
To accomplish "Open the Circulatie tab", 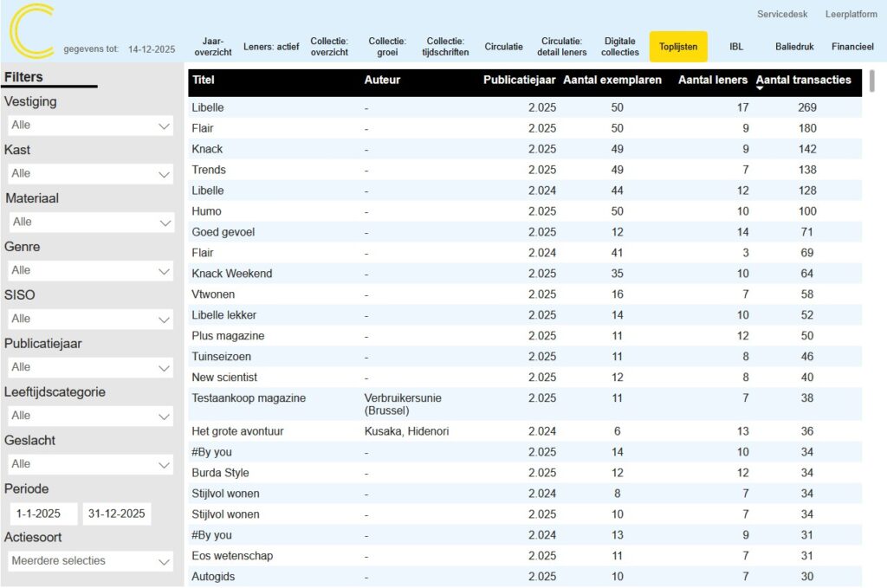I will tap(503, 47).
